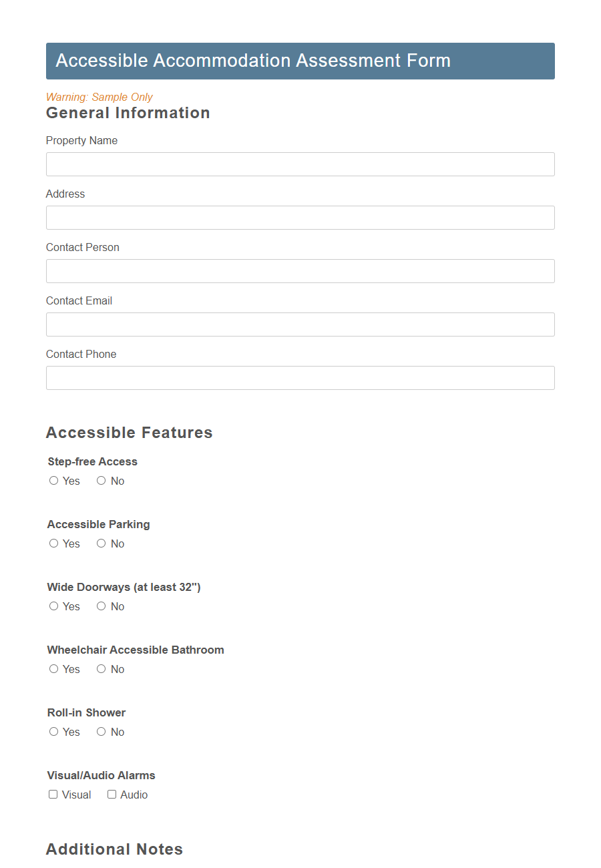
Task: Click the Contact Email input field
Action: tap(300, 324)
